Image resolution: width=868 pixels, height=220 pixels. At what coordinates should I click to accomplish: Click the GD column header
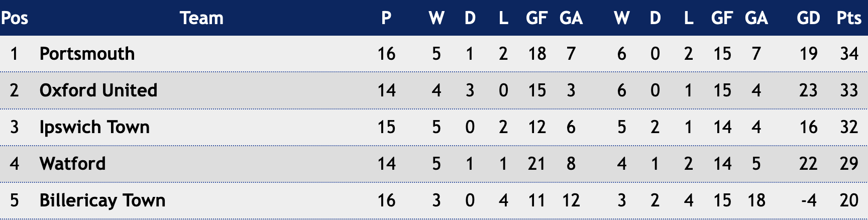tap(808, 18)
